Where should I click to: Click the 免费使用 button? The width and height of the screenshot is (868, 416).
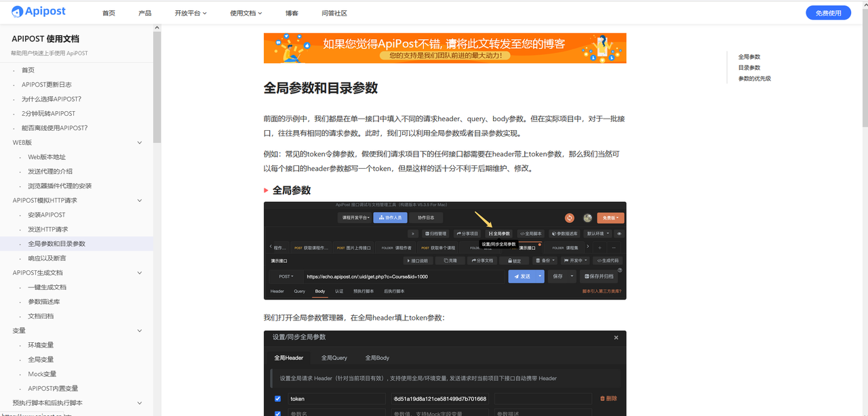coord(828,12)
